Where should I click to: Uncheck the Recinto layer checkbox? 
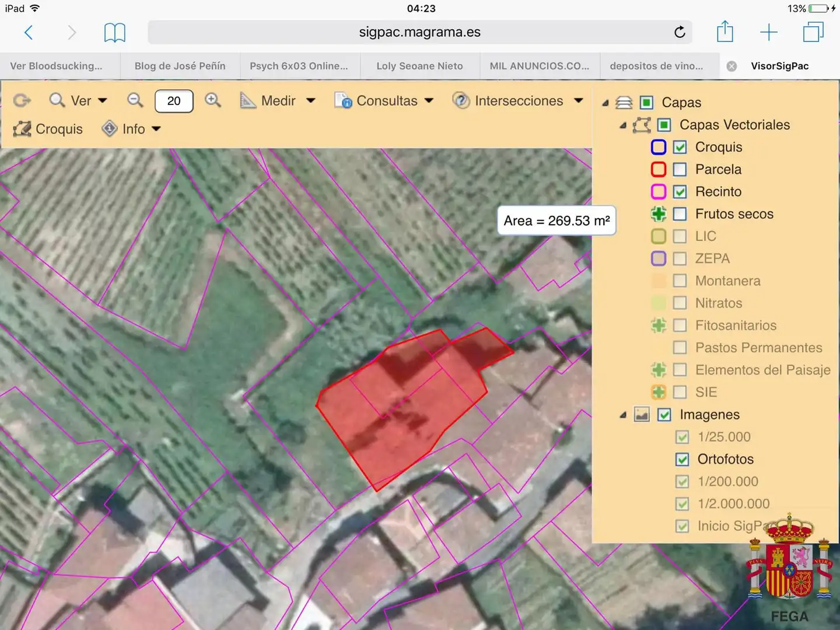click(680, 191)
